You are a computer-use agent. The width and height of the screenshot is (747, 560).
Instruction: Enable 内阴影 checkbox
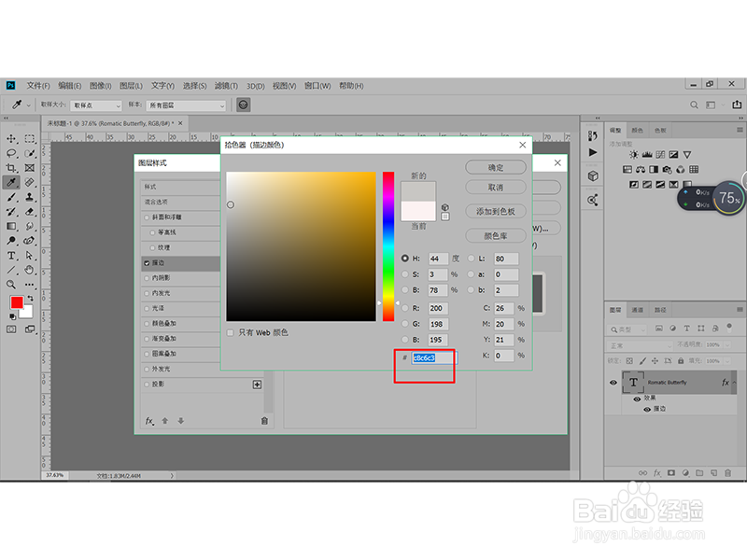(x=147, y=278)
